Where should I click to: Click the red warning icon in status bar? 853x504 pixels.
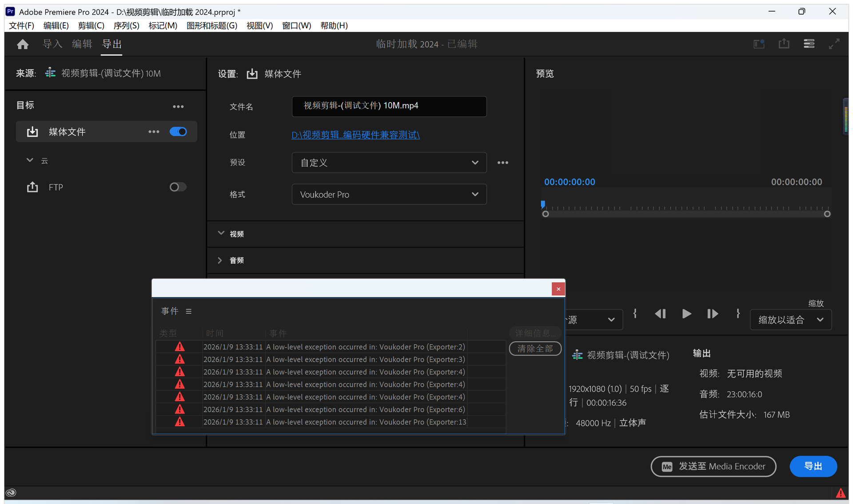(840, 493)
